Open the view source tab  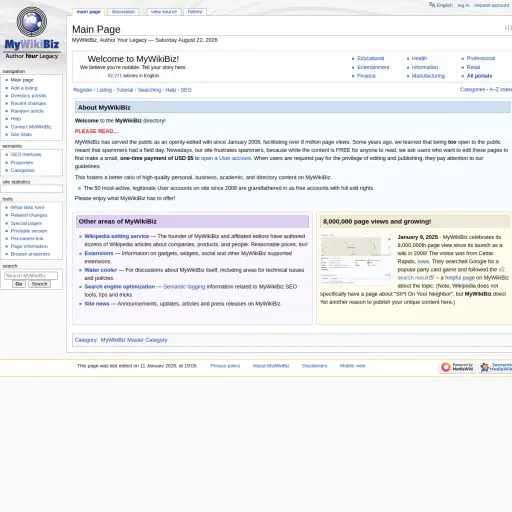pyautogui.click(x=164, y=12)
